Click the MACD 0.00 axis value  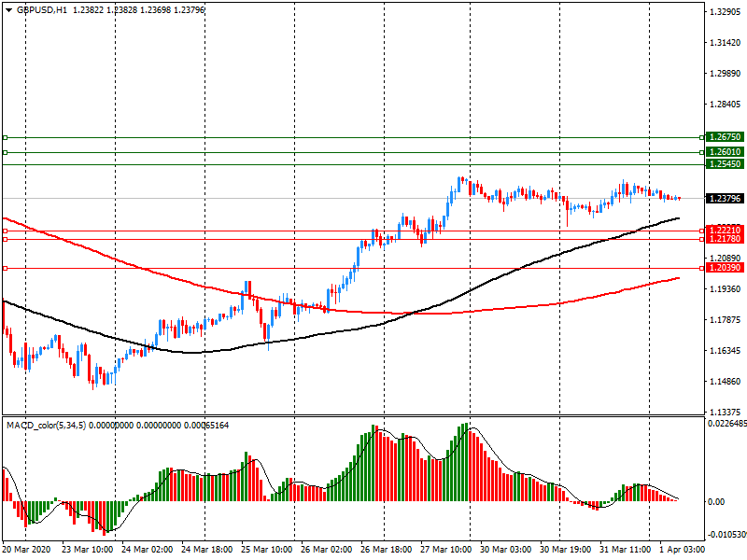716,502
